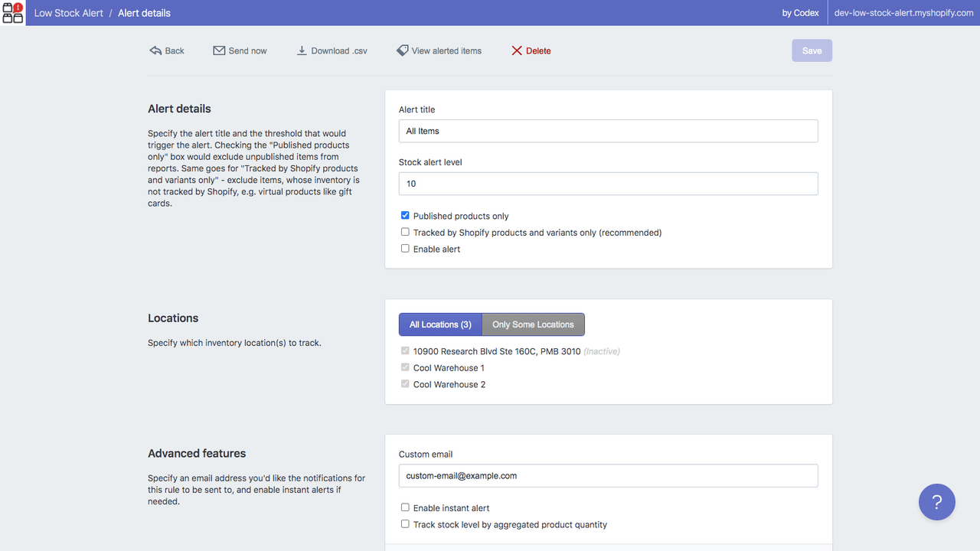Go to Low Stock Alert breadcrumb
This screenshot has width=980, height=551.
coord(69,13)
